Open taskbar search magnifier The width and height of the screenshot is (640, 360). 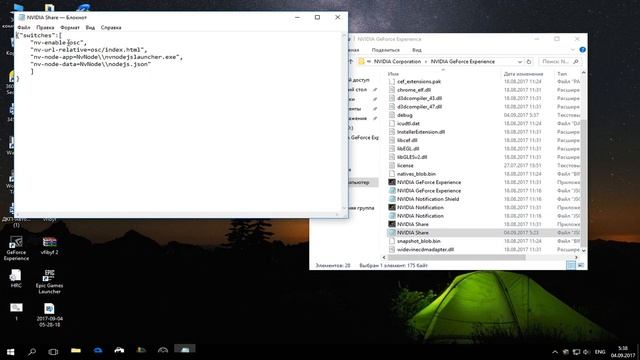(32, 351)
